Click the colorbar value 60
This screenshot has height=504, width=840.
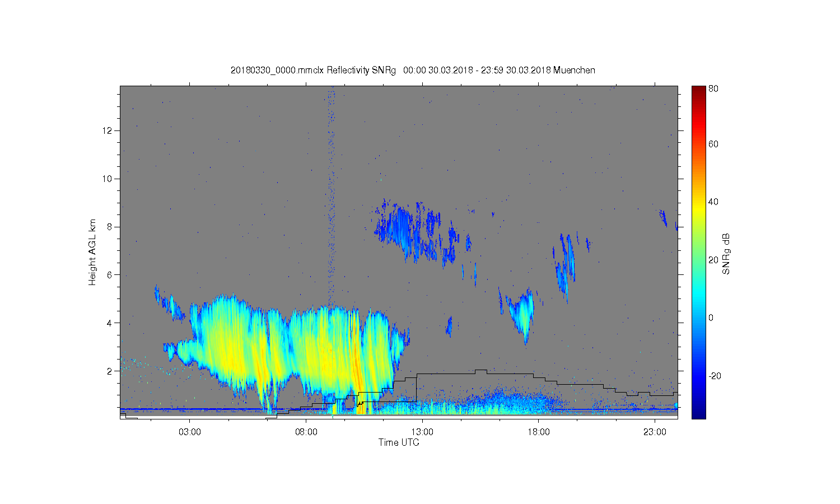click(x=713, y=144)
